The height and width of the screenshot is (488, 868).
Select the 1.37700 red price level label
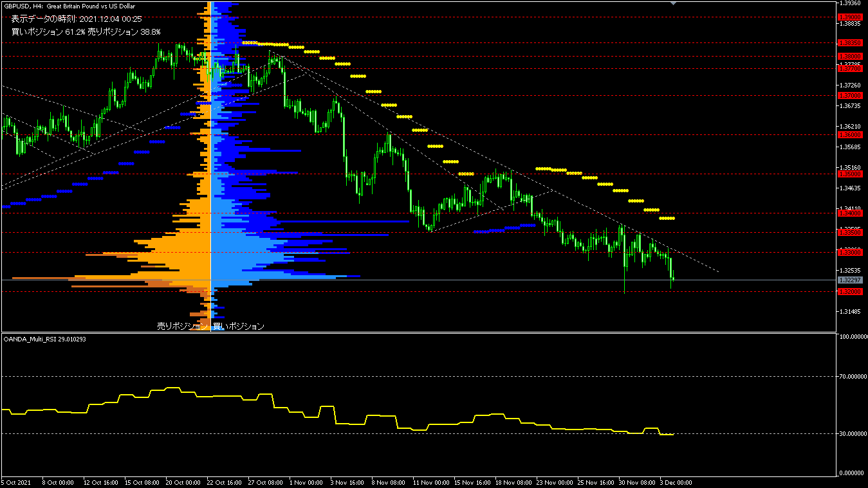(851, 68)
